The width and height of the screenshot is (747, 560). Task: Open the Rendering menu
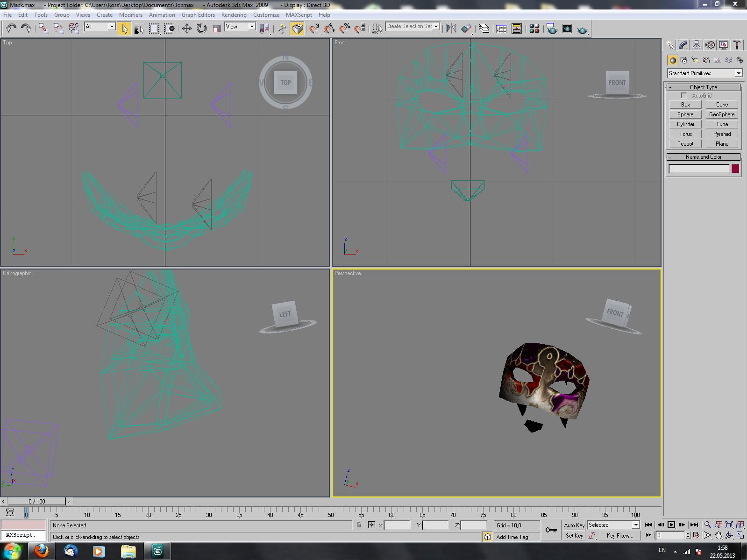coord(234,15)
